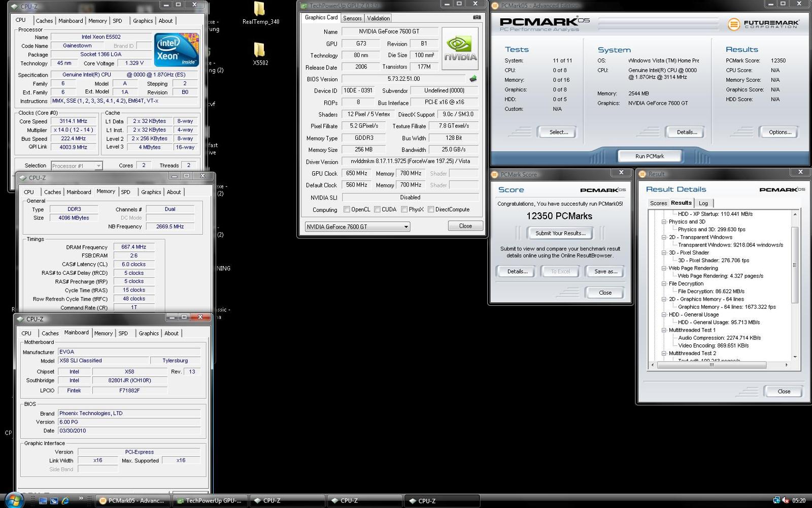Click the Result window title bar icon
This screenshot has height=508, width=812.
pyautogui.click(x=642, y=174)
